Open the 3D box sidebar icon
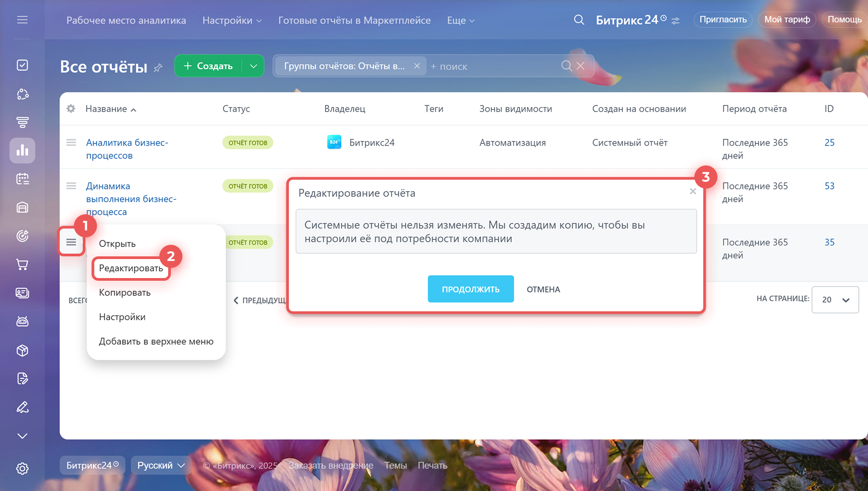868x491 pixels. [x=22, y=350]
